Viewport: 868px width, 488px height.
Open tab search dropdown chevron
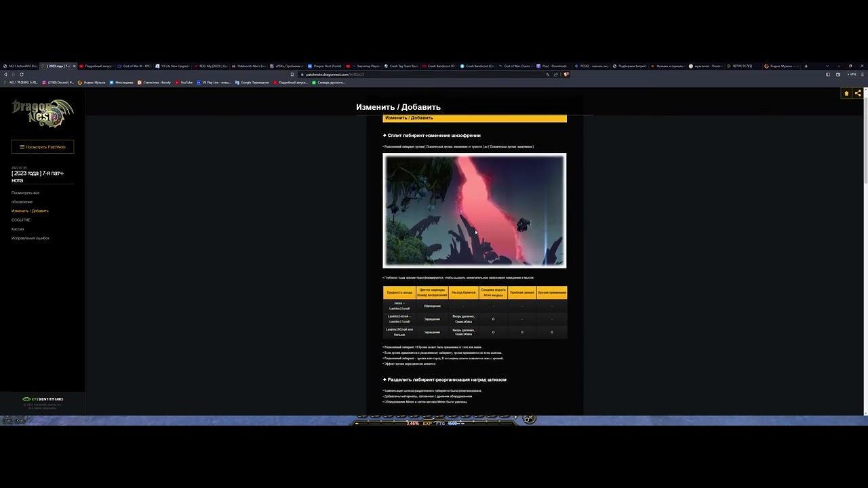[827, 66]
